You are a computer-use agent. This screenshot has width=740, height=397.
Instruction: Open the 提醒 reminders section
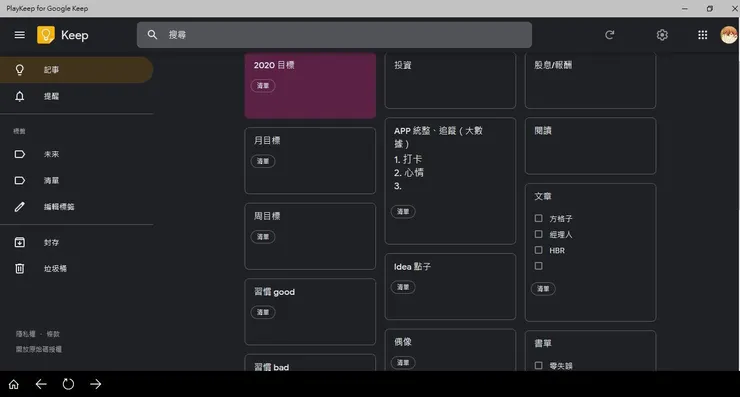(x=76, y=96)
